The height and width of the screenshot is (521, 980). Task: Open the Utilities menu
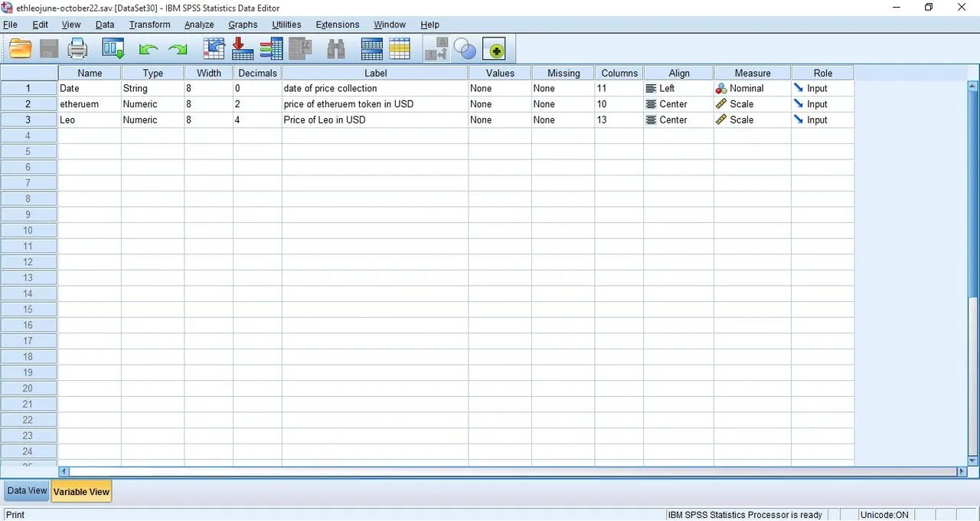point(287,25)
